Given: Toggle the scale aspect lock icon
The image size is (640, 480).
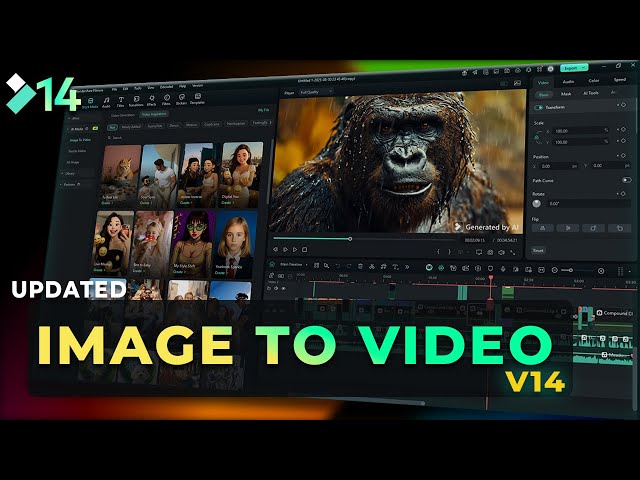Looking at the screenshot, I should coord(538,138).
